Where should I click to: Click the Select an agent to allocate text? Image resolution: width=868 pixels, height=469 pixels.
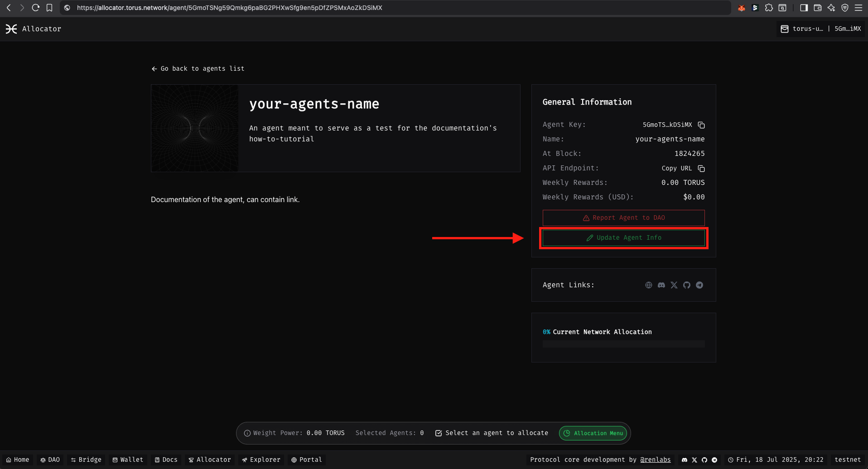coord(497,433)
